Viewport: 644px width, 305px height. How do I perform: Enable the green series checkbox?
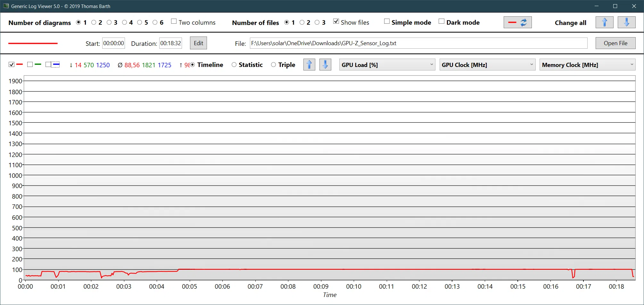click(x=30, y=65)
